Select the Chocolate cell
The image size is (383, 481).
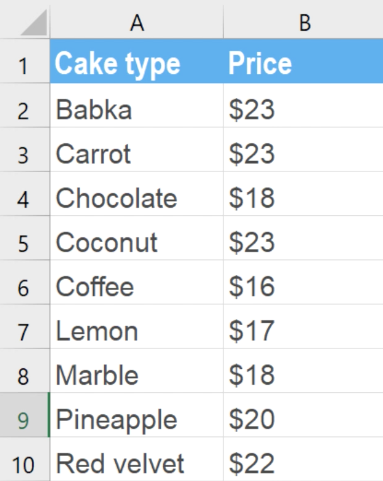tap(137, 194)
